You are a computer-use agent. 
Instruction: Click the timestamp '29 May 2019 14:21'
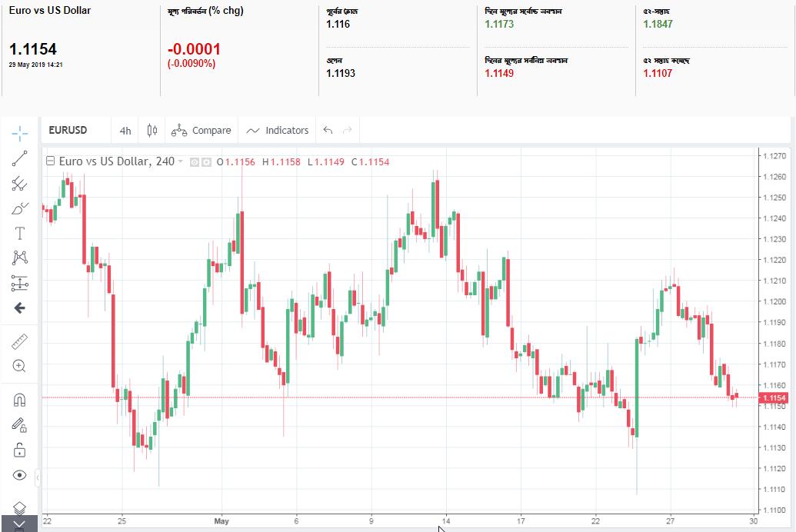(35, 65)
